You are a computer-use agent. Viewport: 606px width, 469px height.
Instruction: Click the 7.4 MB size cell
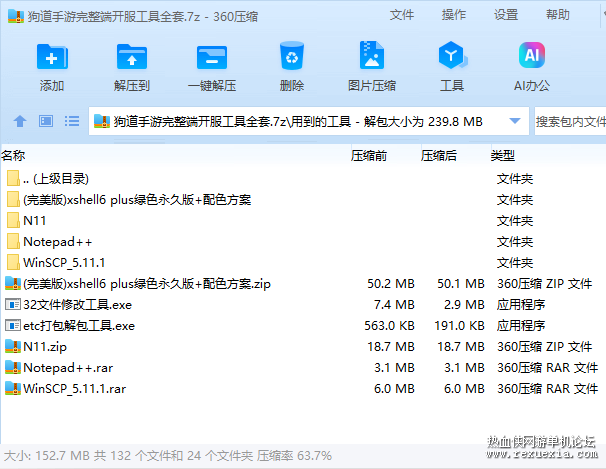(394, 304)
